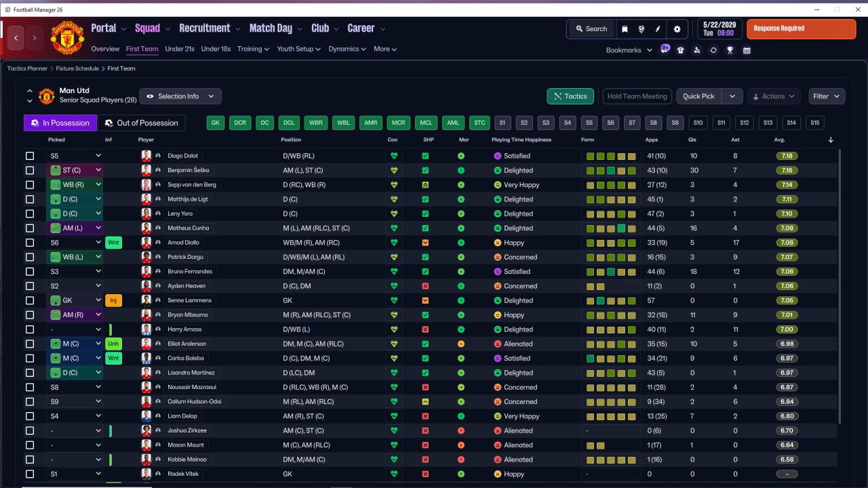Go forward with the right arrow button
The height and width of the screenshot is (488, 868).
[x=34, y=38]
